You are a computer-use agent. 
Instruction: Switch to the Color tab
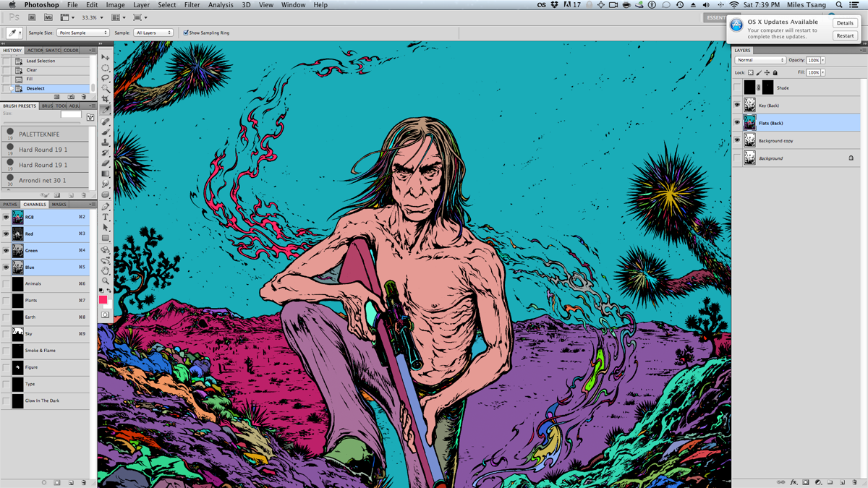click(71, 51)
